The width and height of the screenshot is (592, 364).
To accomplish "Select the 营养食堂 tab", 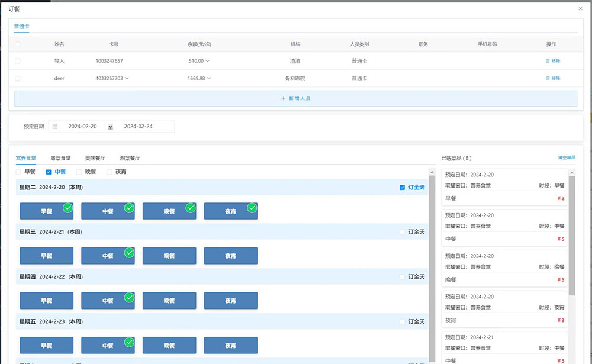I will 26,158.
